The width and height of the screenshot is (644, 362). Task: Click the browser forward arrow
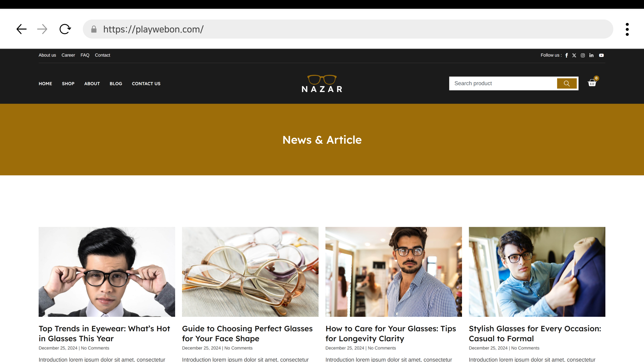click(42, 29)
